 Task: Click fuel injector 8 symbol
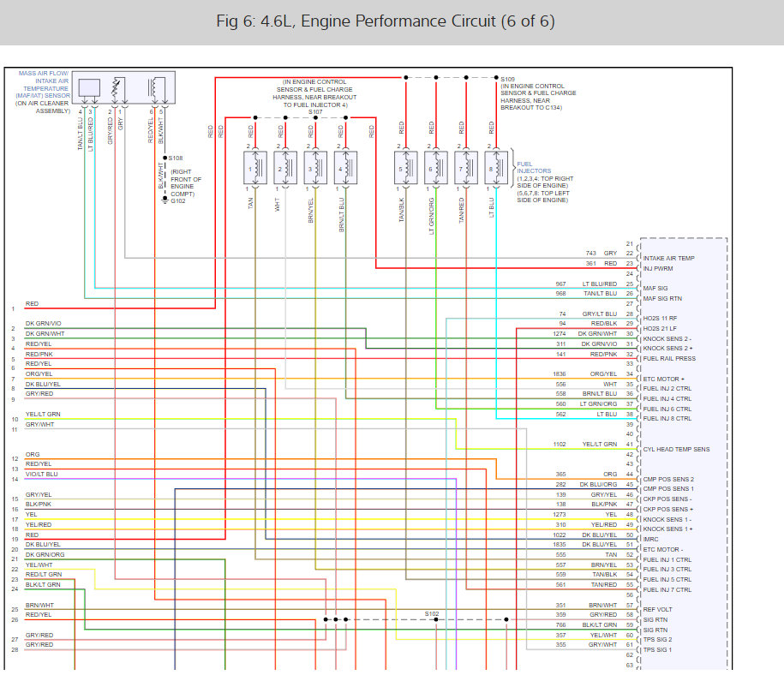click(x=496, y=169)
